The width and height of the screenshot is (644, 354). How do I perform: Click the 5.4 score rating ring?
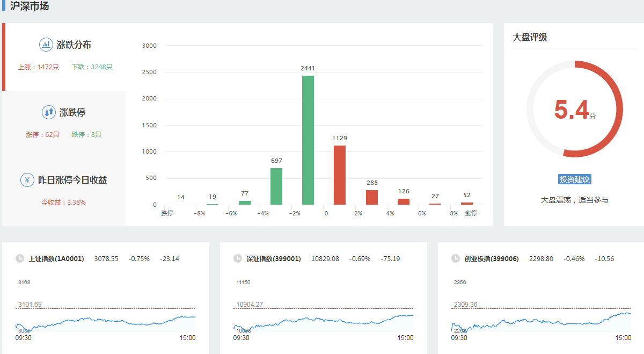(x=574, y=109)
